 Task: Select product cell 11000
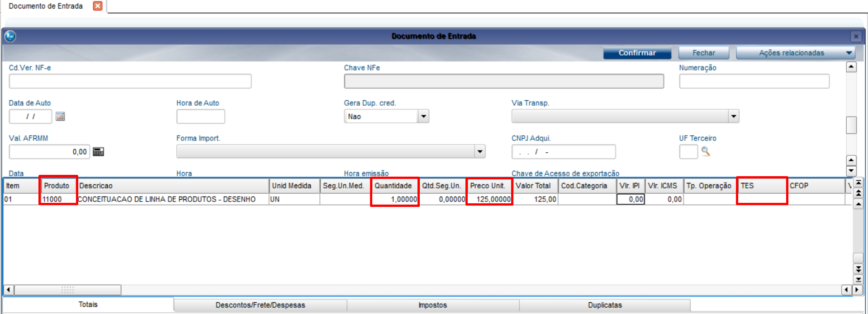[x=58, y=199]
